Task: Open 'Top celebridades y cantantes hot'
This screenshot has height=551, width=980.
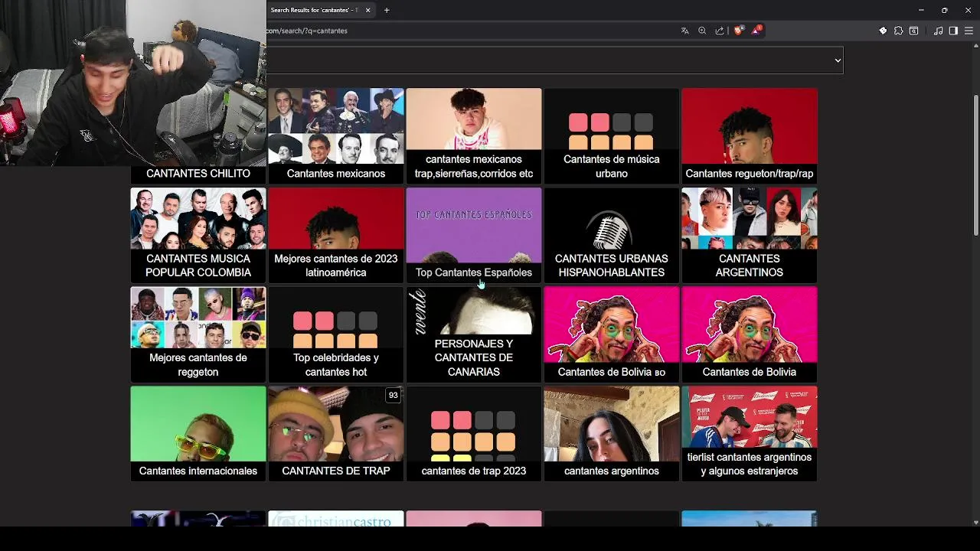Action: tap(336, 334)
